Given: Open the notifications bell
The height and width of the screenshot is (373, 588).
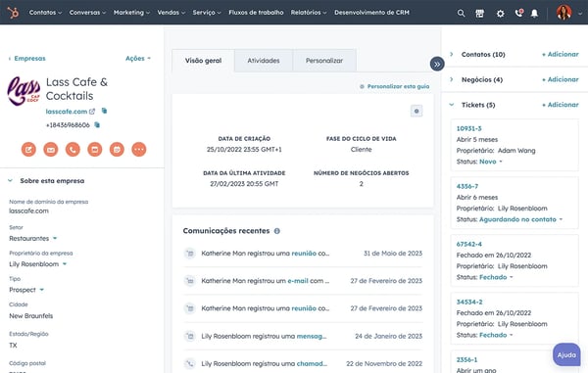Looking at the screenshot, I should click(534, 14).
